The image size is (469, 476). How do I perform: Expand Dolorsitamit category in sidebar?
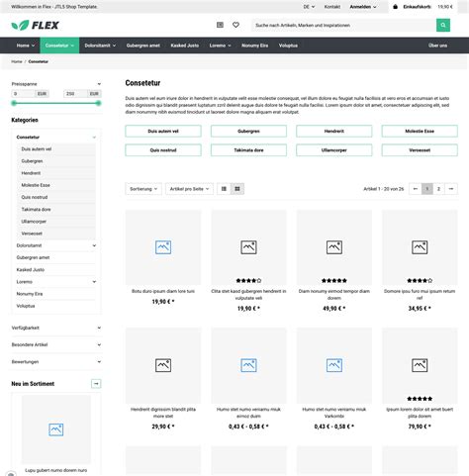click(94, 245)
